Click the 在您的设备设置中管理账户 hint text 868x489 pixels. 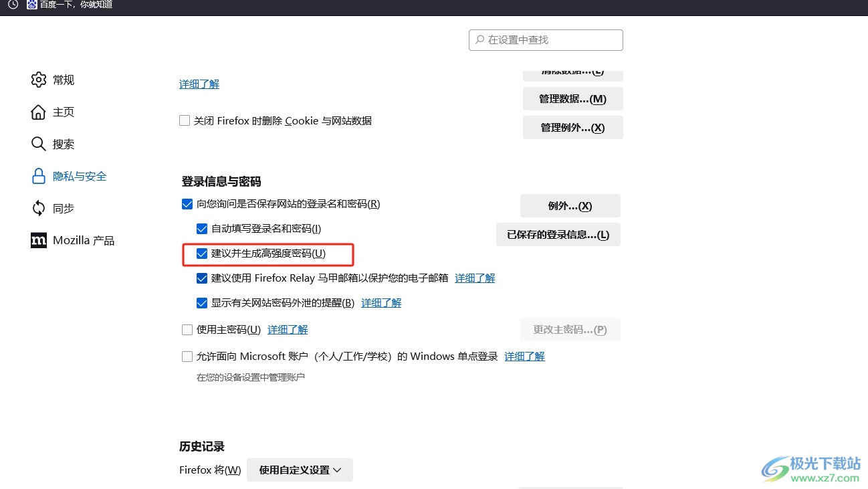click(x=251, y=377)
